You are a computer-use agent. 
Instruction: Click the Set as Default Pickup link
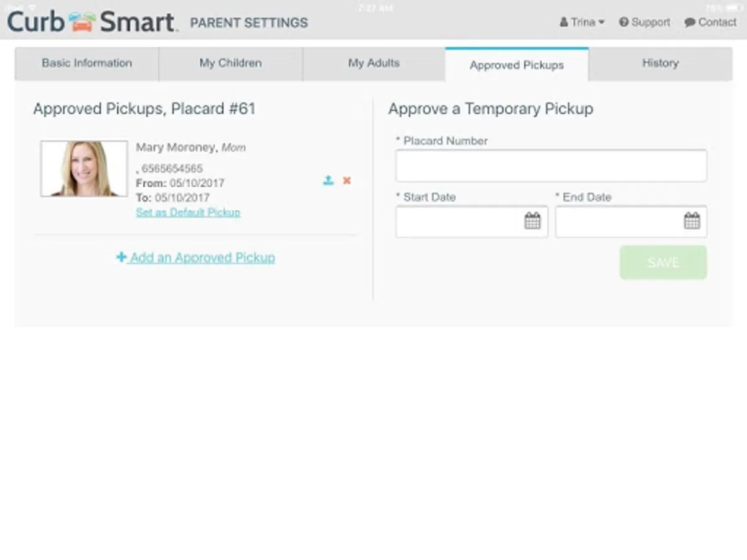188,213
